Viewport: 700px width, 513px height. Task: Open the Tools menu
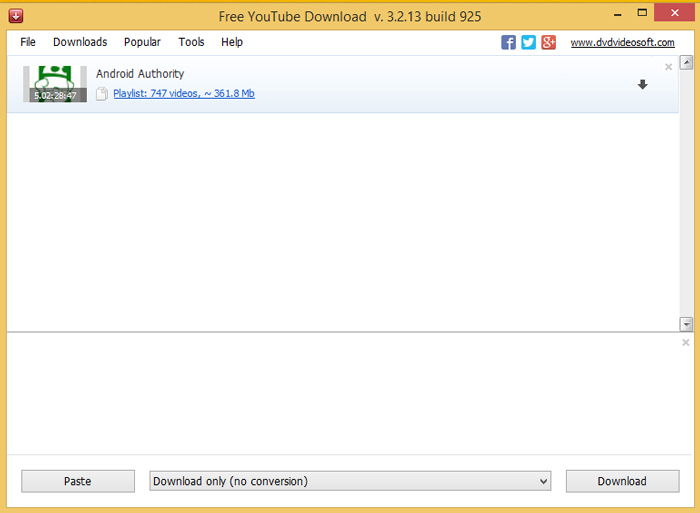pos(191,42)
